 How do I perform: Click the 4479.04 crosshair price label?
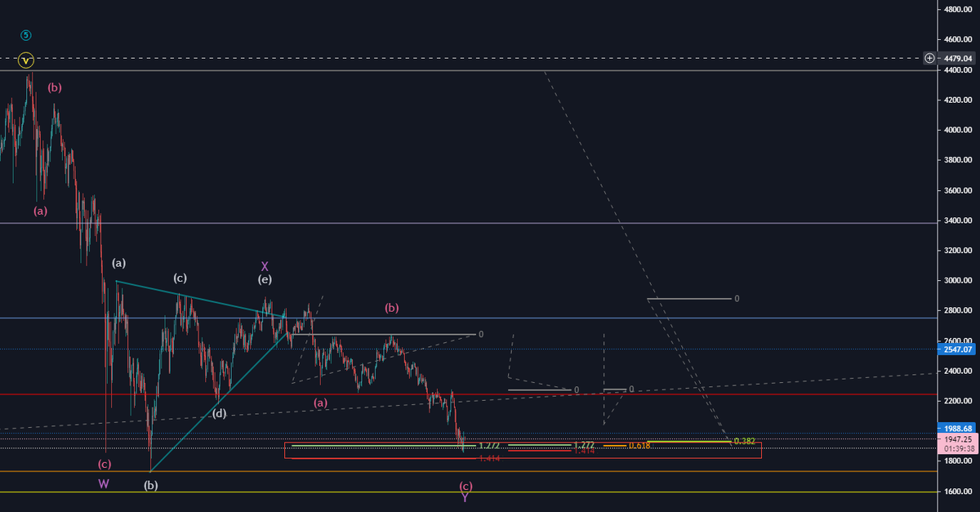click(957, 58)
